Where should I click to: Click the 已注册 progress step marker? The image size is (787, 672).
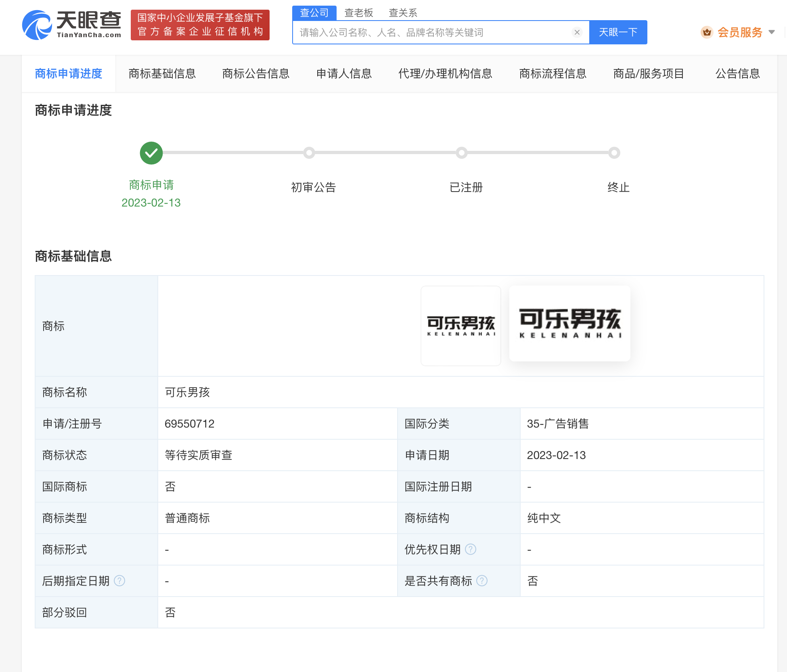[x=462, y=153]
